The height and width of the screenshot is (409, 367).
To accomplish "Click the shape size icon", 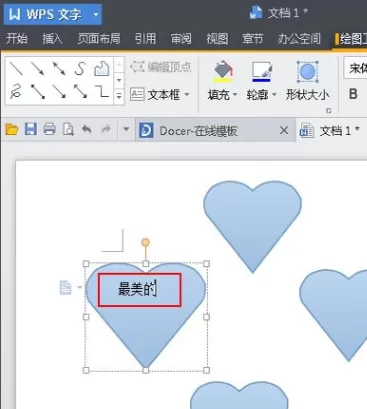I will click(307, 72).
